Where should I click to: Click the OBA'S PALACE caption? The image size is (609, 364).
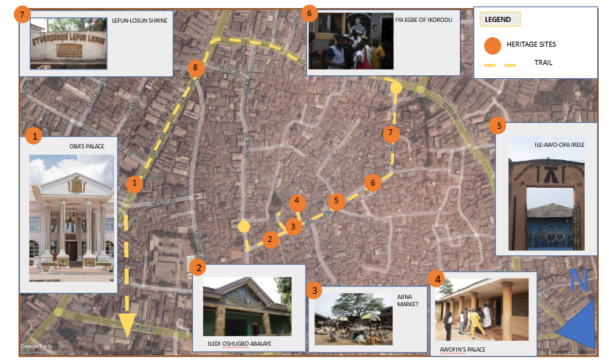point(86,146)
